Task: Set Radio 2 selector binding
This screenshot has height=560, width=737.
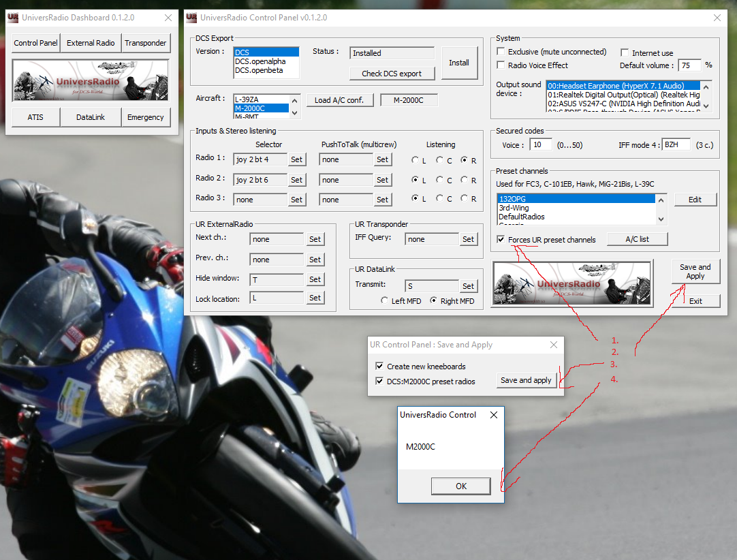Action: tap(296, 180)
